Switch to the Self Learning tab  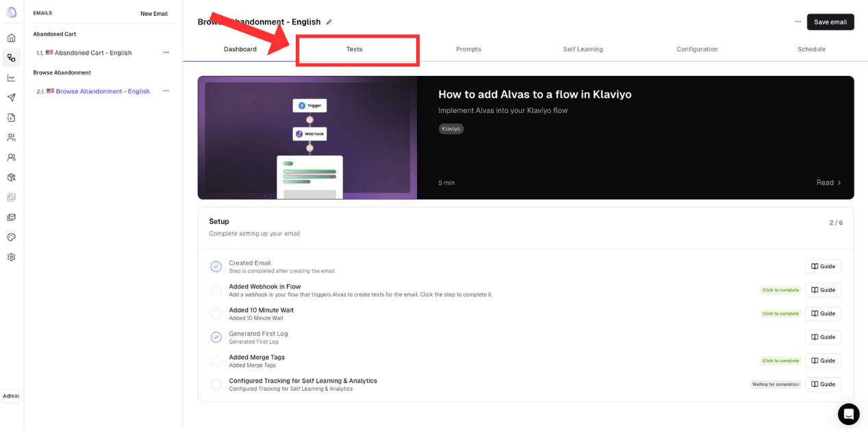click(x=583, y=49)
